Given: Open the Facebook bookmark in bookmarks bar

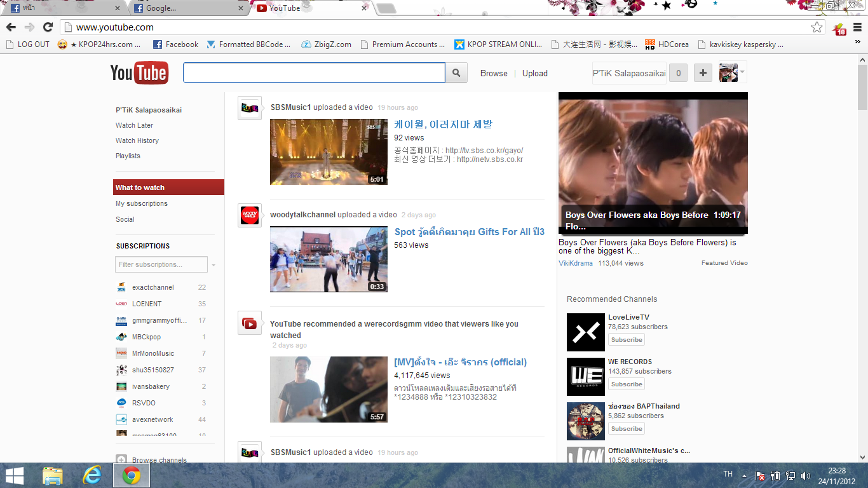Looking at the screenshot, I should 175,44.
